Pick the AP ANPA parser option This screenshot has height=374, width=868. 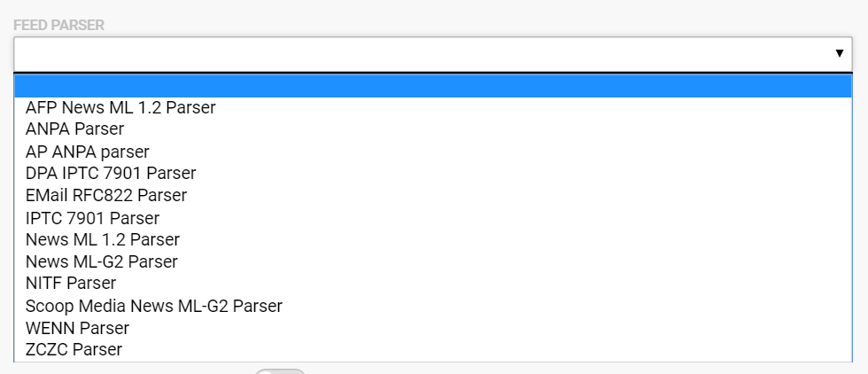coord(88,152)
